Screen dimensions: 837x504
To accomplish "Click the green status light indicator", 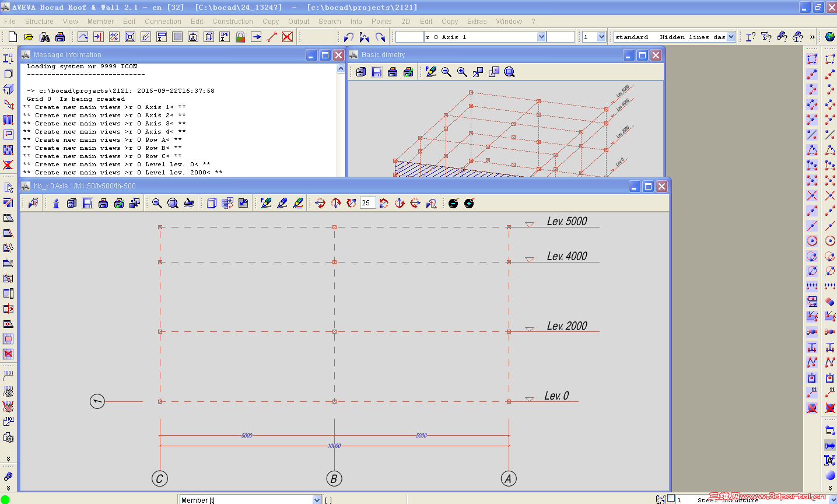I will 5,499.
